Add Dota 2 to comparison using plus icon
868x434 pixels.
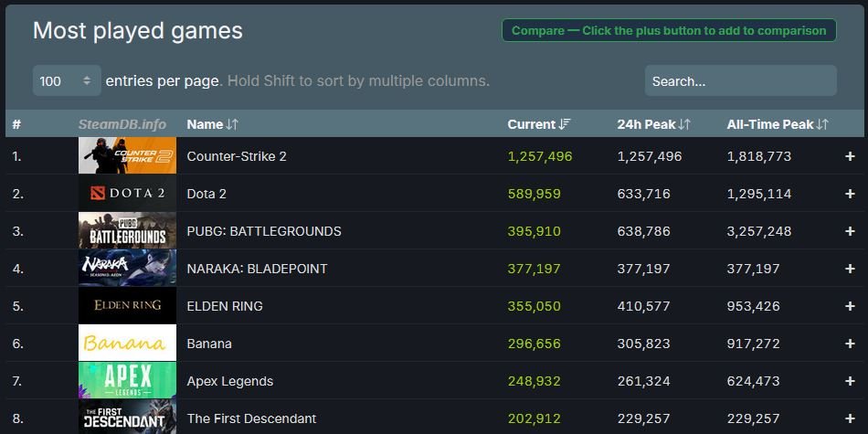click(x=850, y=194)
